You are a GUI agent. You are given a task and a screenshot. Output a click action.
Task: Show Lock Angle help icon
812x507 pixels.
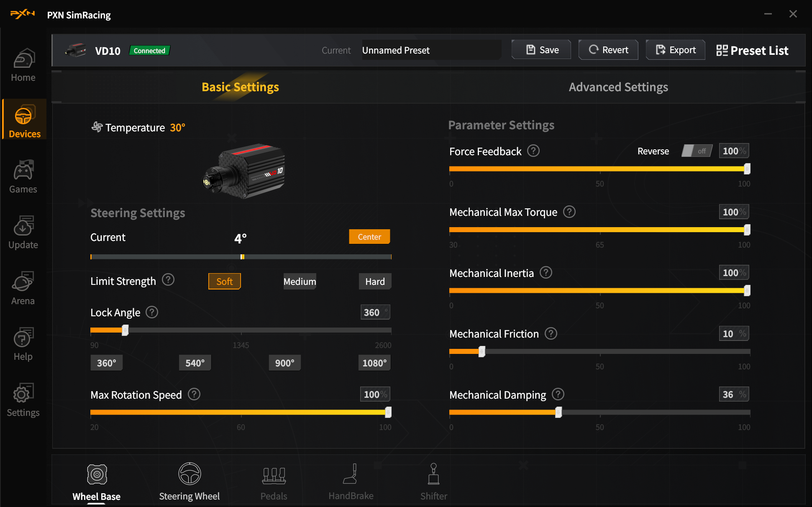152,312
